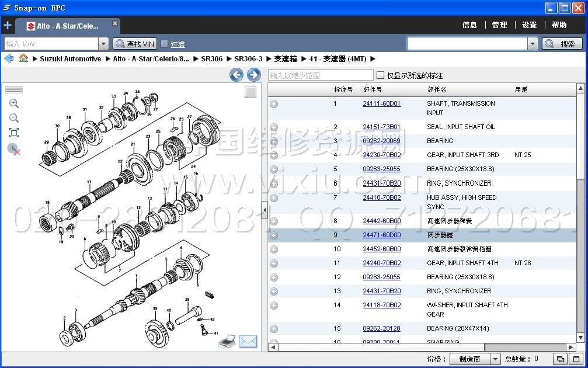Image resolution: width=588 pixels, height=368 pixels.
Task: Click the zoom in magnifier icon
Action: point(14,103)
